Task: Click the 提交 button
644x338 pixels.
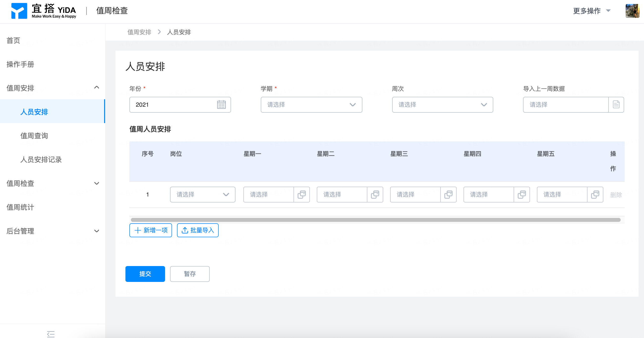Action: [x=145, y=274]
